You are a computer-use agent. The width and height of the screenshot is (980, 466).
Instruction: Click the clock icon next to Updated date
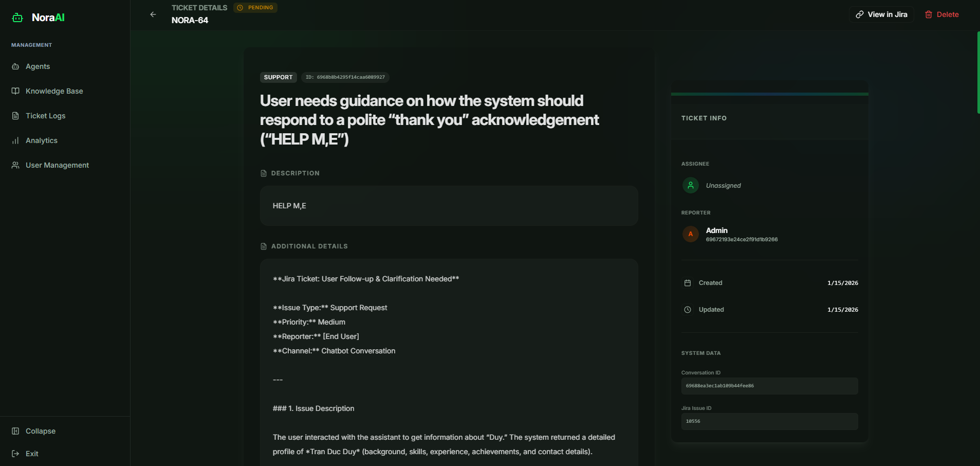click(688, 309)
